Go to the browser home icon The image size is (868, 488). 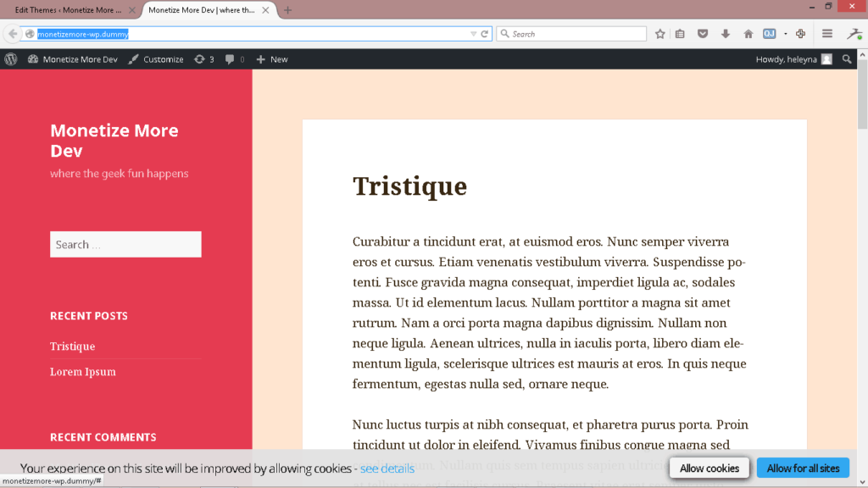tap(748, 34)
